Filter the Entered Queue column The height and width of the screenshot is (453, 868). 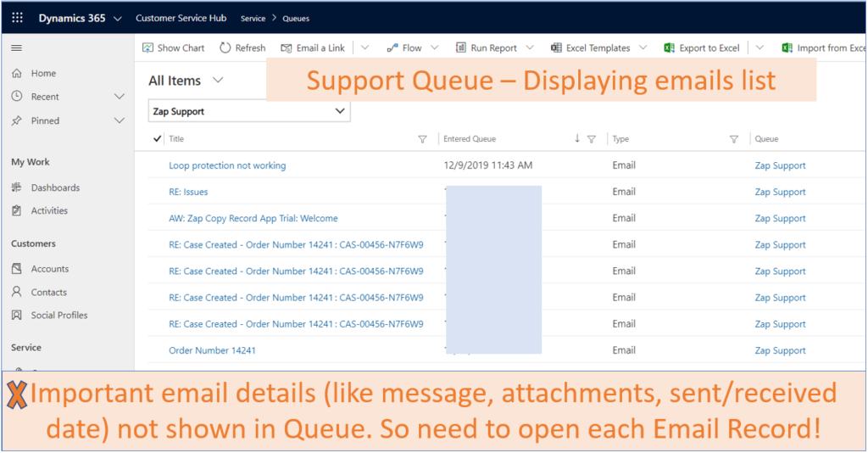(591, 140)
